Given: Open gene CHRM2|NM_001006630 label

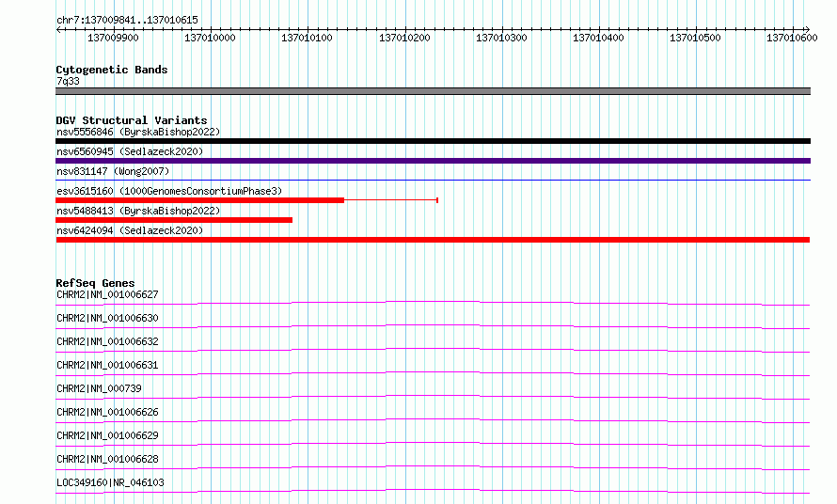Looking at the screenshot, I should pyautogui.click(x=107, y=318).
